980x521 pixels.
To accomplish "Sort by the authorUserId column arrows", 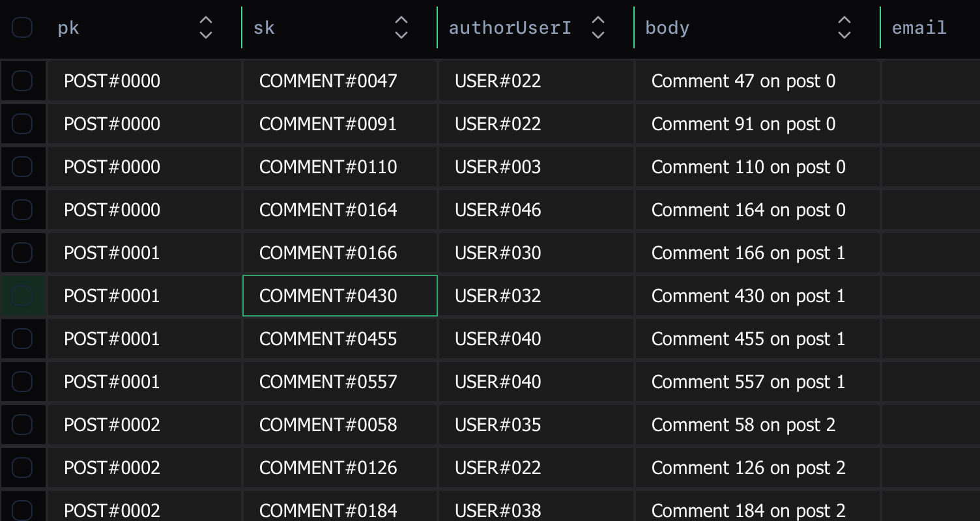I will click(598, 27).
